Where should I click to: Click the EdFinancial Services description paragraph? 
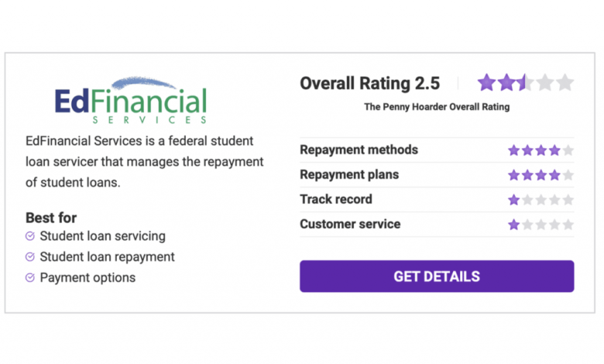(x=145, y=161)
